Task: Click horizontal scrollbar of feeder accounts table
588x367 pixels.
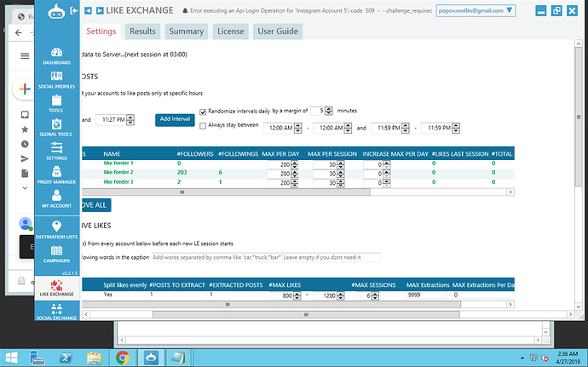Action: coord(226,192)
